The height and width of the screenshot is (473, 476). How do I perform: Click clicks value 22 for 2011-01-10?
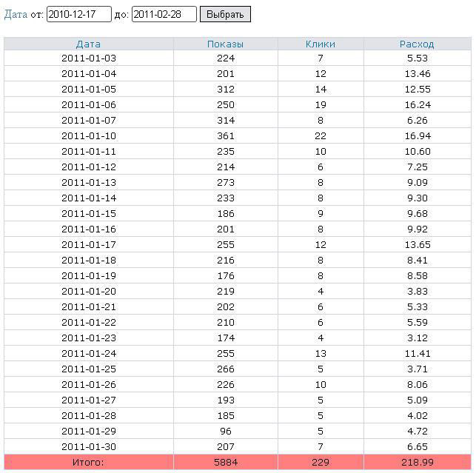(x=321, y=136)
